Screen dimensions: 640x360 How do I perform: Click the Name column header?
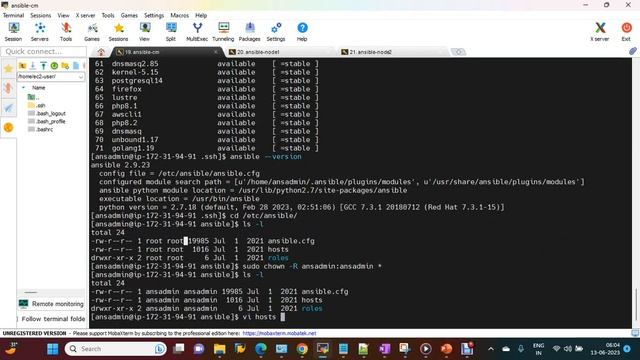tap(39, 88)
